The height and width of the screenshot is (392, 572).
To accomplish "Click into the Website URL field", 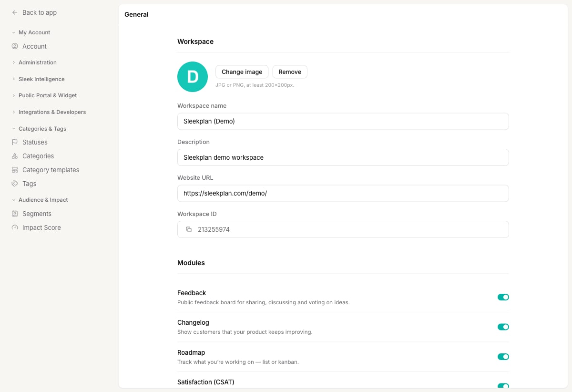I will pos(343,194).
